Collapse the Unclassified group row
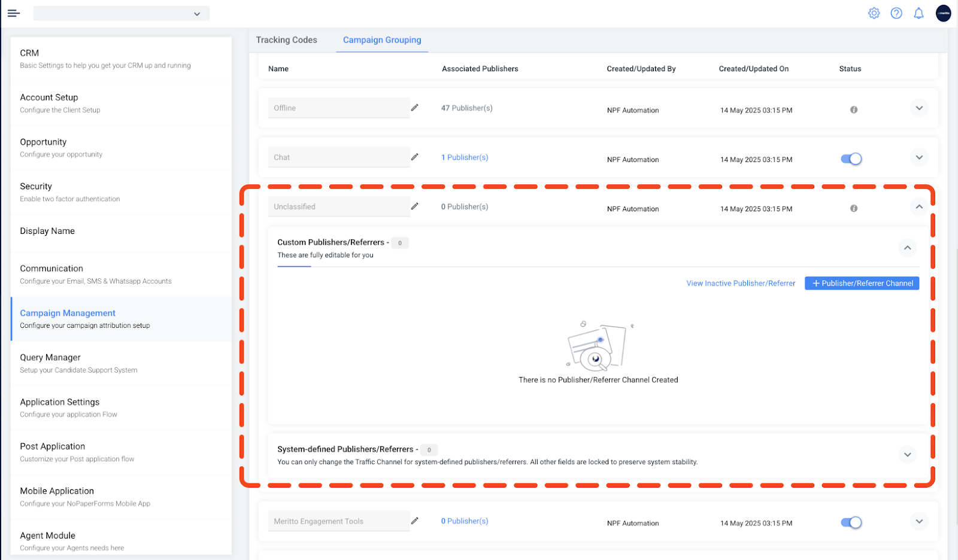Screen dimensions: 958x560 point(918,207)
